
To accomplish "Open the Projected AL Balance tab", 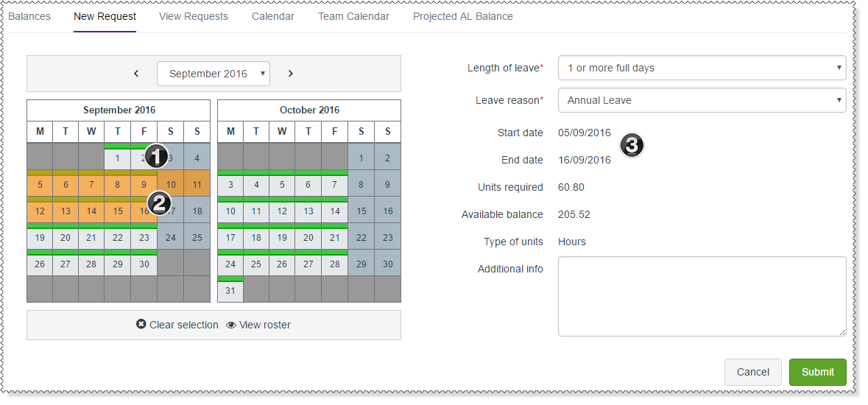I will pos(463,16).
